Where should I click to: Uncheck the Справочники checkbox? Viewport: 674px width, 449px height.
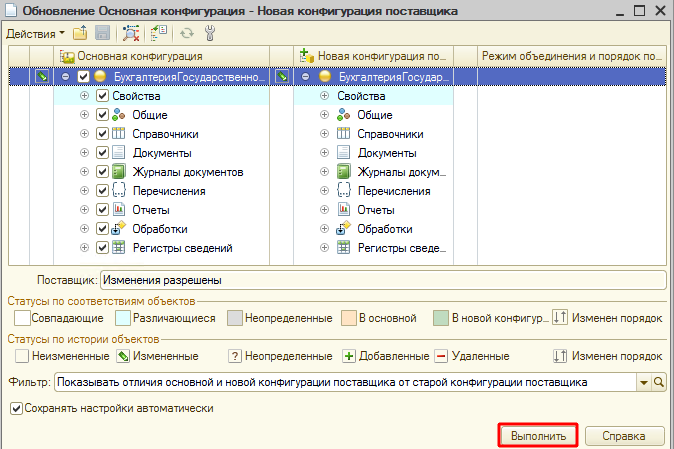pyautogui.click(x=102, y=134)
